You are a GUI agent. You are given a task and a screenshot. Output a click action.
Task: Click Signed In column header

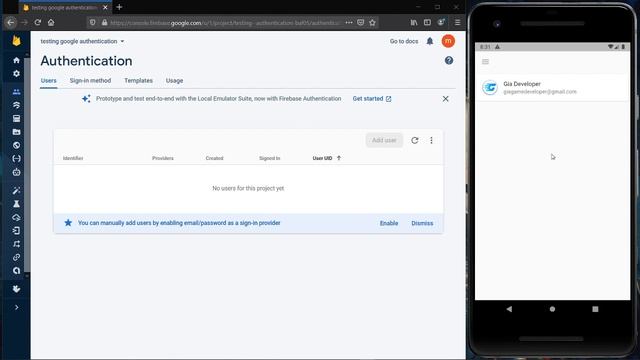tap(269, 158)
